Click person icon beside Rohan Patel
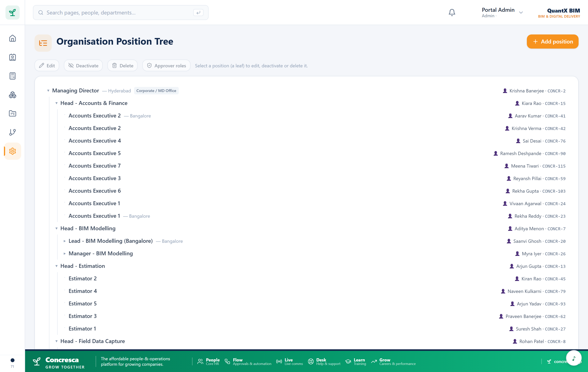 (514, 341)
